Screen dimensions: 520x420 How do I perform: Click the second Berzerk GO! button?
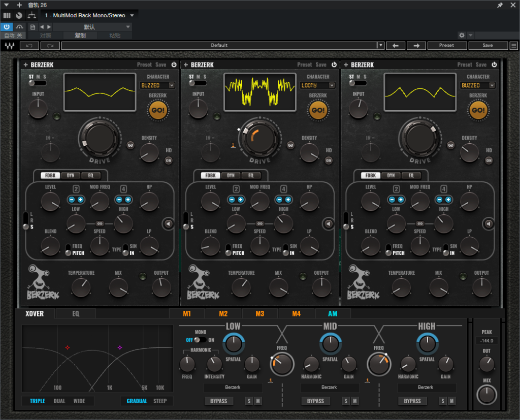tap(318, 110)
